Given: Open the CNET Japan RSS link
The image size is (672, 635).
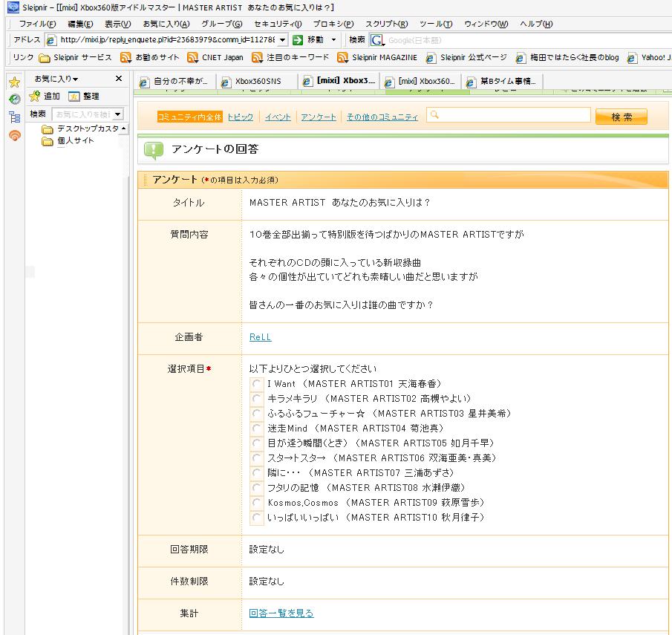Looking at the screenshot, I should (215, 57).
